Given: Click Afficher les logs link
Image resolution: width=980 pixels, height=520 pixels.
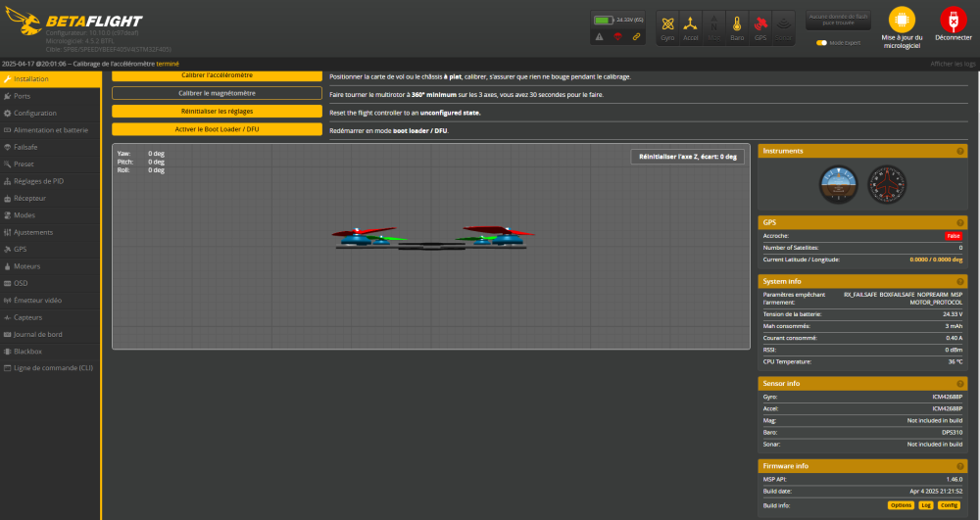Looking at the screenshot, I should [953, 64].
